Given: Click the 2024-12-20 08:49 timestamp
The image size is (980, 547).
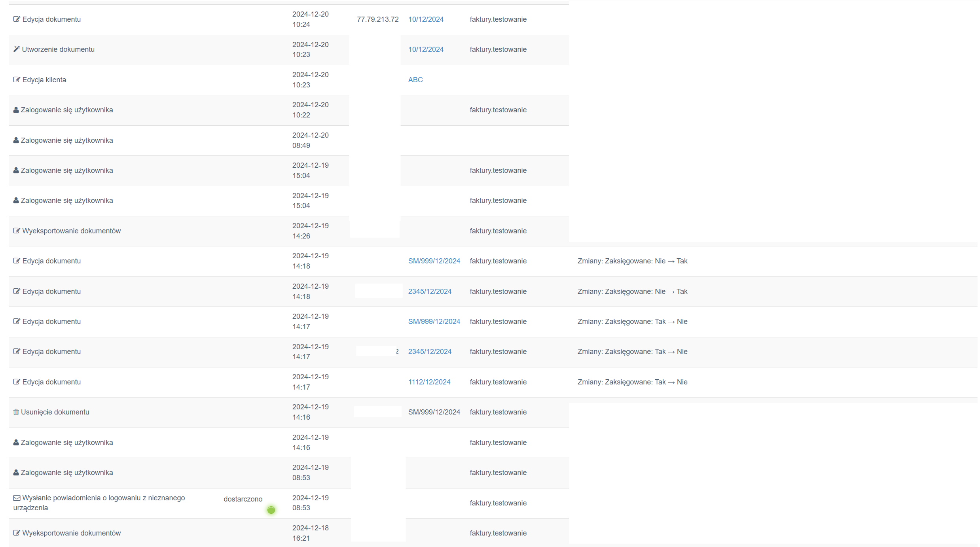Looking at the screenshot, I should [311, 140].
